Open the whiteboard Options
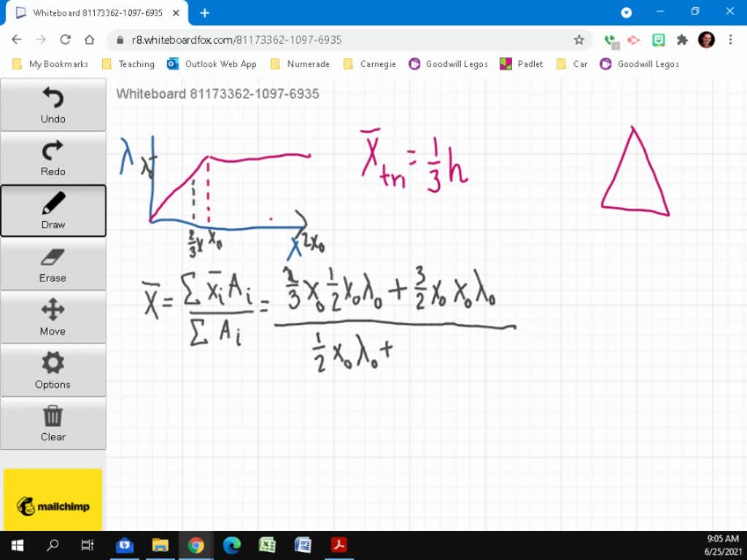Image resolution: width=747 pixels, height=560 pixels. (53, 370)
